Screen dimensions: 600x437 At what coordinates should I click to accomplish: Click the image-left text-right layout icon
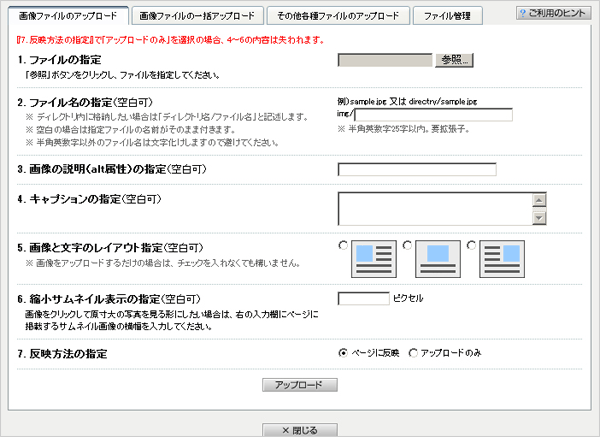[x=374, y=259]
